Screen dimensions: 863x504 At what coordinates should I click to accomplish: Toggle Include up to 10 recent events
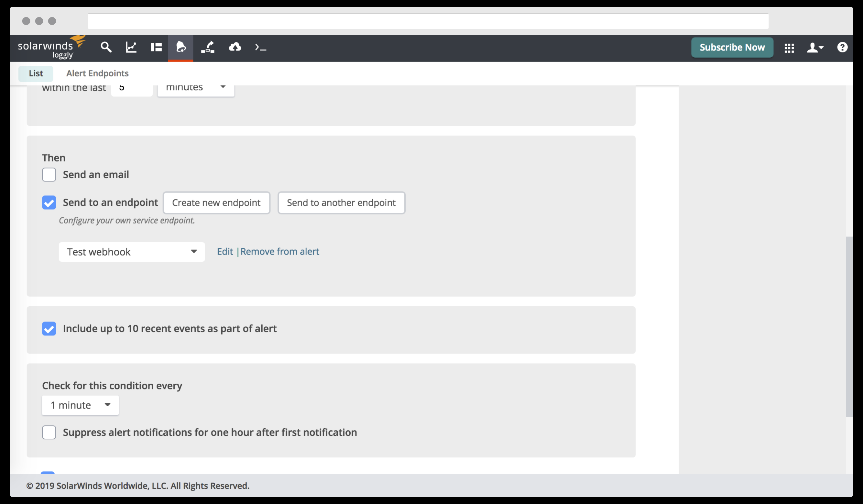click(49, 328)
